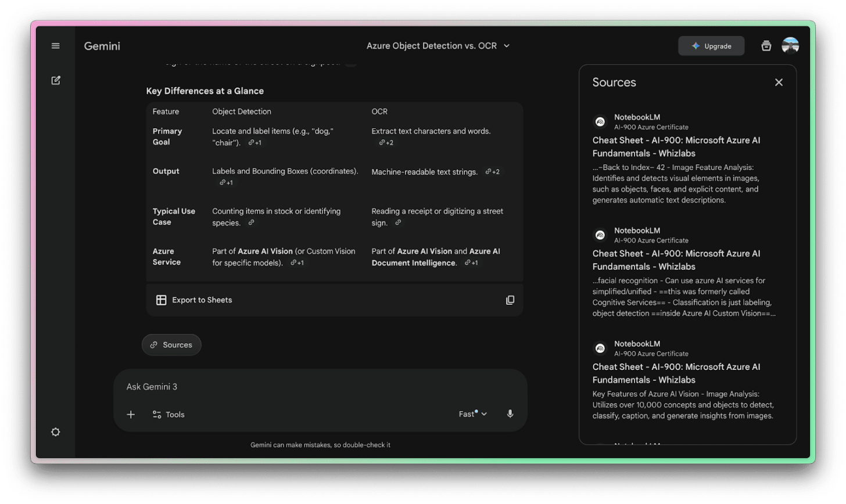Open citation link after Custom Vision for specific models

point(297,263)
